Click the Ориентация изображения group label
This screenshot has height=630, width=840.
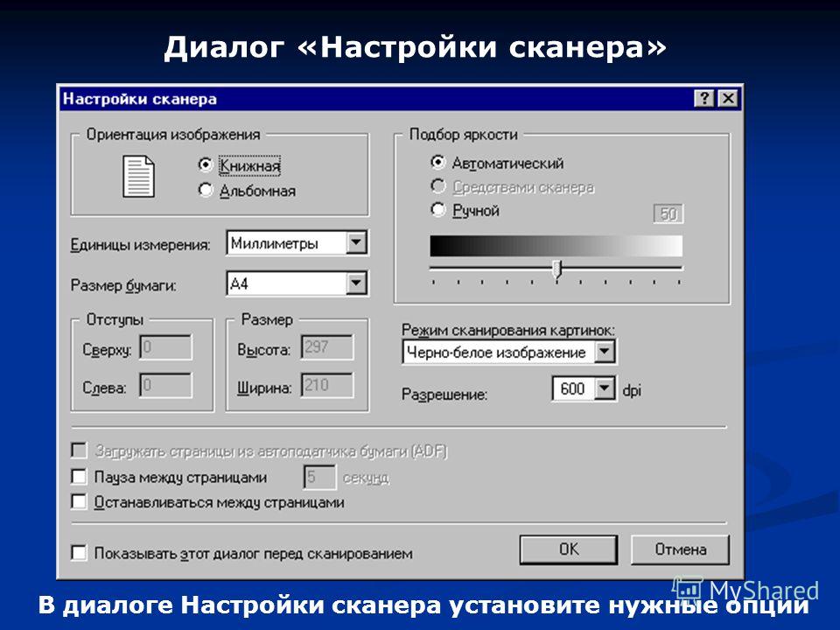pos(173,135)
